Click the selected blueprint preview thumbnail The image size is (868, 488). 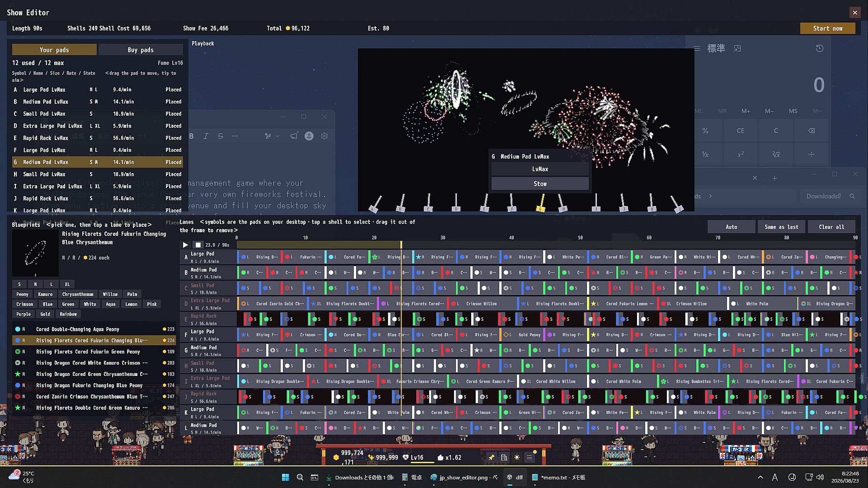point(35,253)
